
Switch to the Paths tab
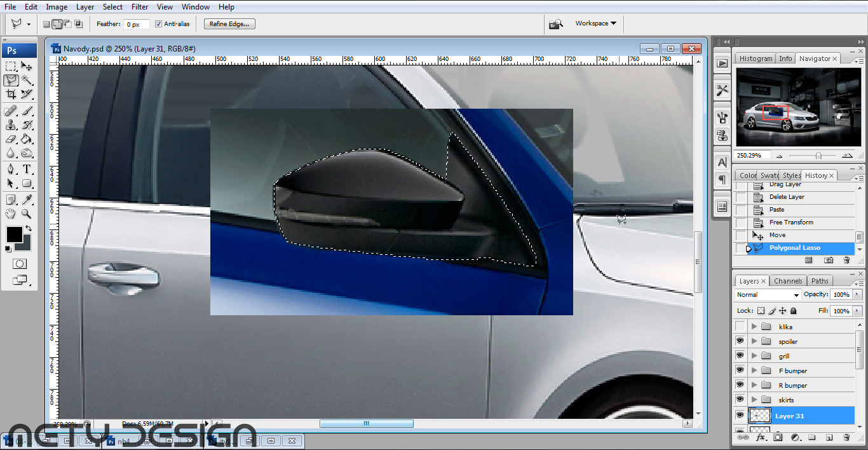pyautogui.click(x=820, y=281)
